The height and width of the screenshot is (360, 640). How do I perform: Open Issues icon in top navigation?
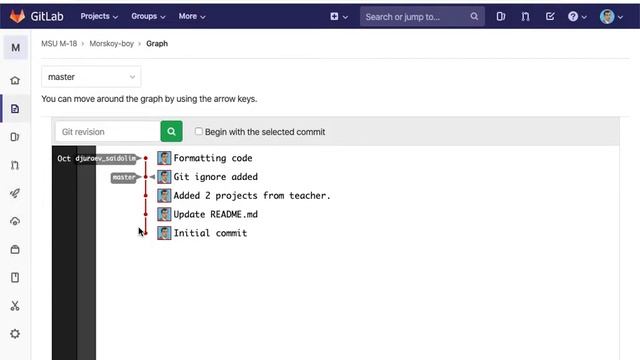pyautogui.click(x=501, y=16)
